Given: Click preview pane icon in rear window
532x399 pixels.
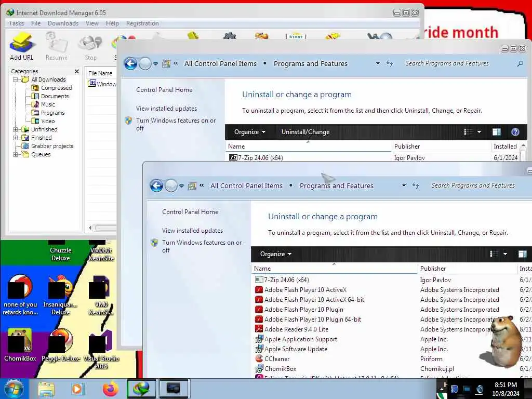Looking at the screenshot, I should (x=496, y=132).
